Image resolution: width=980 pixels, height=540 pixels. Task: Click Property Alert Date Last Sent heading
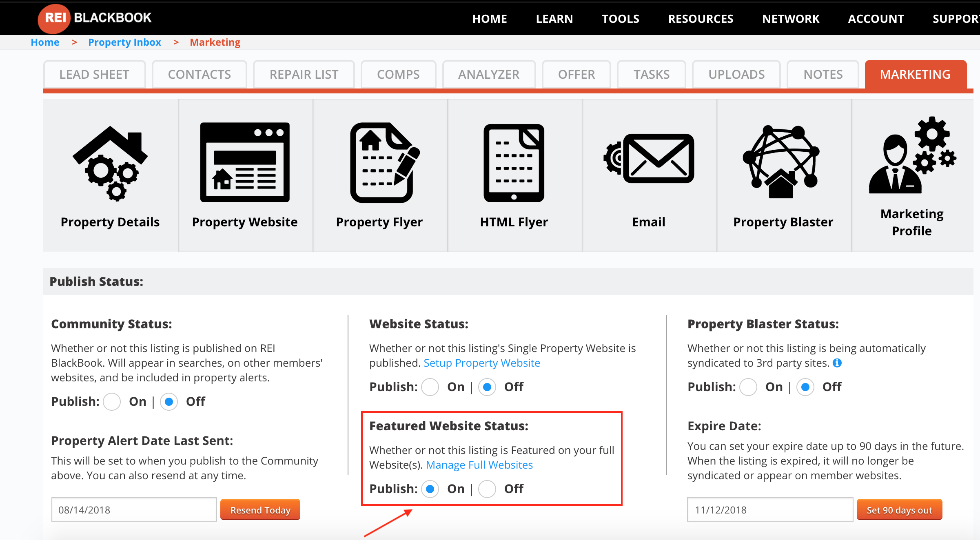[142, 440]
